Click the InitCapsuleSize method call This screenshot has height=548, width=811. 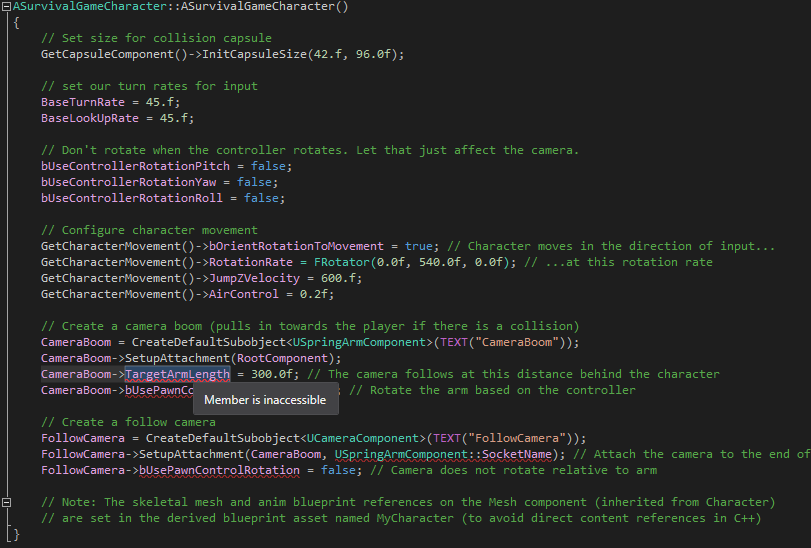(254, 54)
